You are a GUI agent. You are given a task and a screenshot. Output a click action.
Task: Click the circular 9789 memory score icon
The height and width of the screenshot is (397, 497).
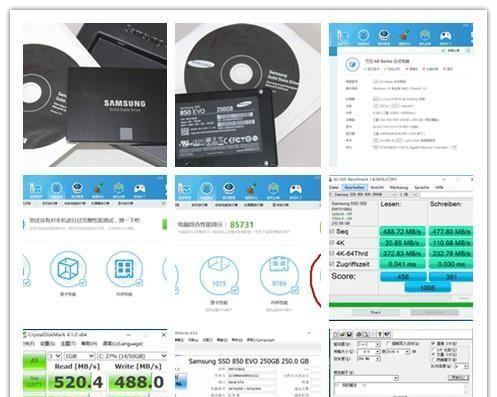pyautogui.click(x=279, y=275)
